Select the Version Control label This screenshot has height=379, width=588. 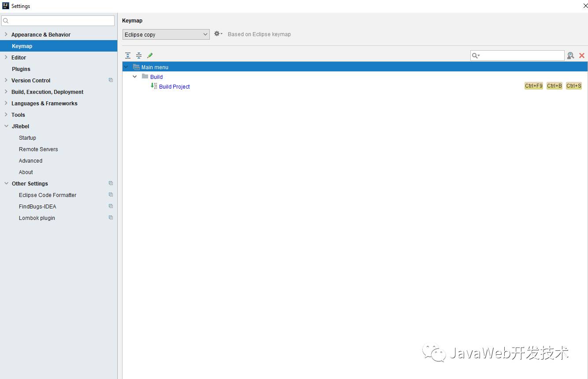(x=31, y=81)
